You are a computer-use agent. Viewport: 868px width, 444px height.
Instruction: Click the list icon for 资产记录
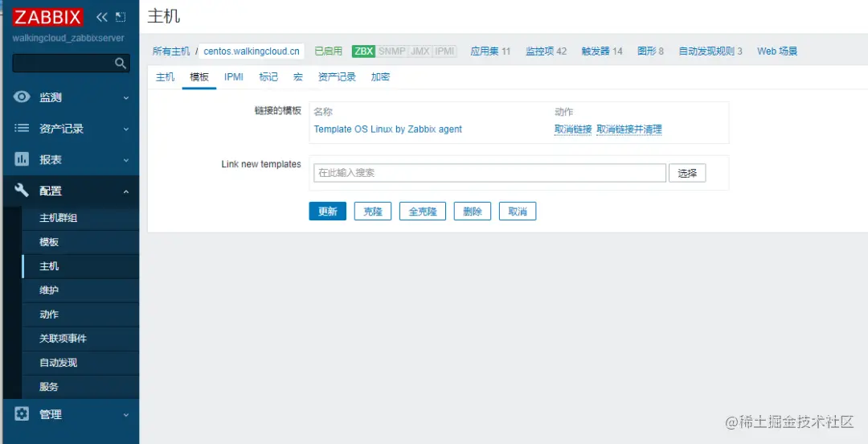[x=22, y=128]
